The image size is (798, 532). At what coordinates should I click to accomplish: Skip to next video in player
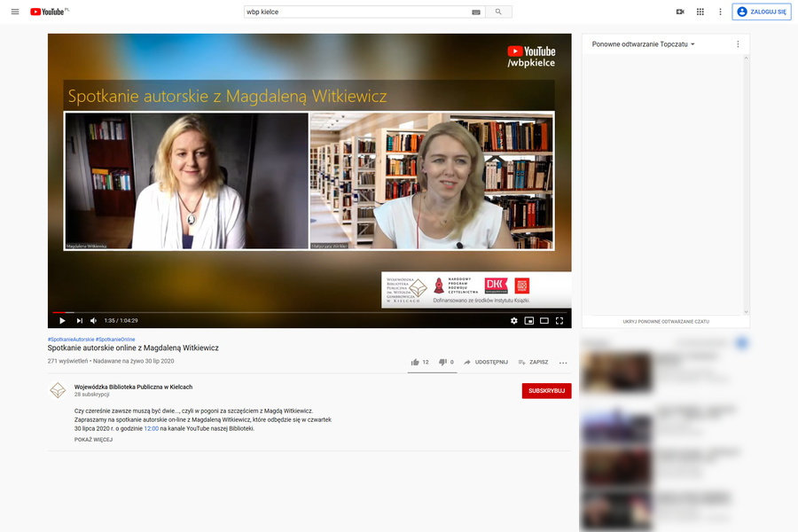pyautogui.click(x=79, y=320)
